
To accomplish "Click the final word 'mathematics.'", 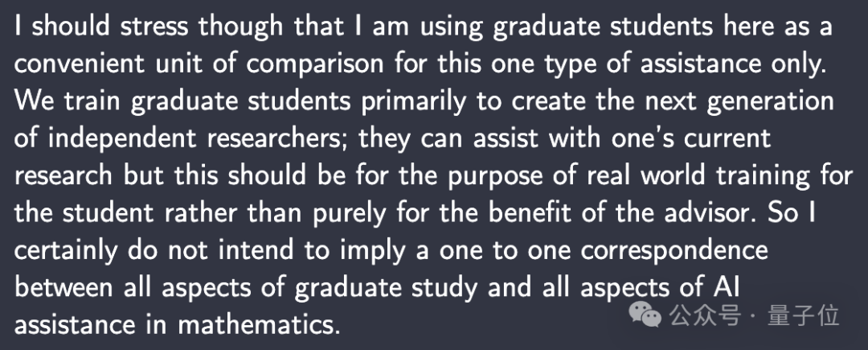I will (x=259, y=325).
